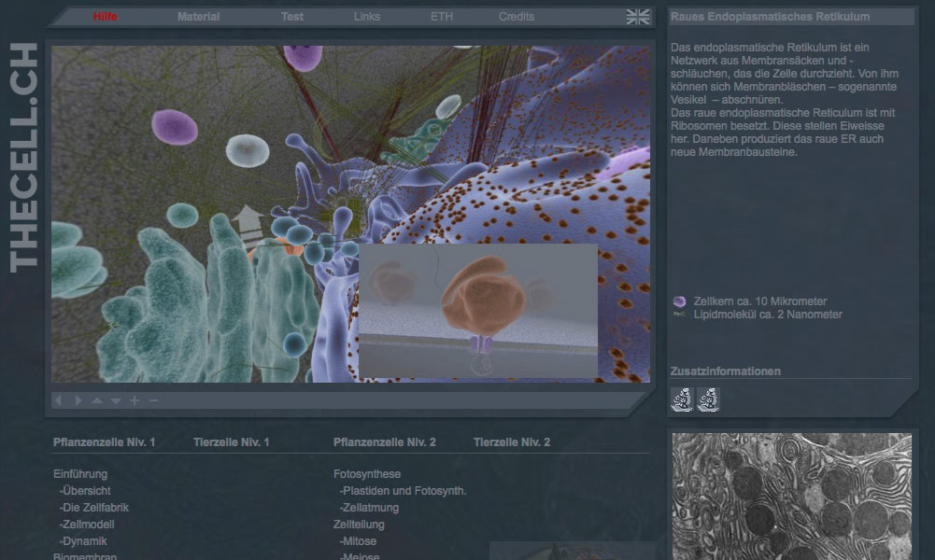Viewport: 935px width, 560px height.
Task: Select the Pflanzenzelle Niv. 1 tab
Action: (105, 442)
